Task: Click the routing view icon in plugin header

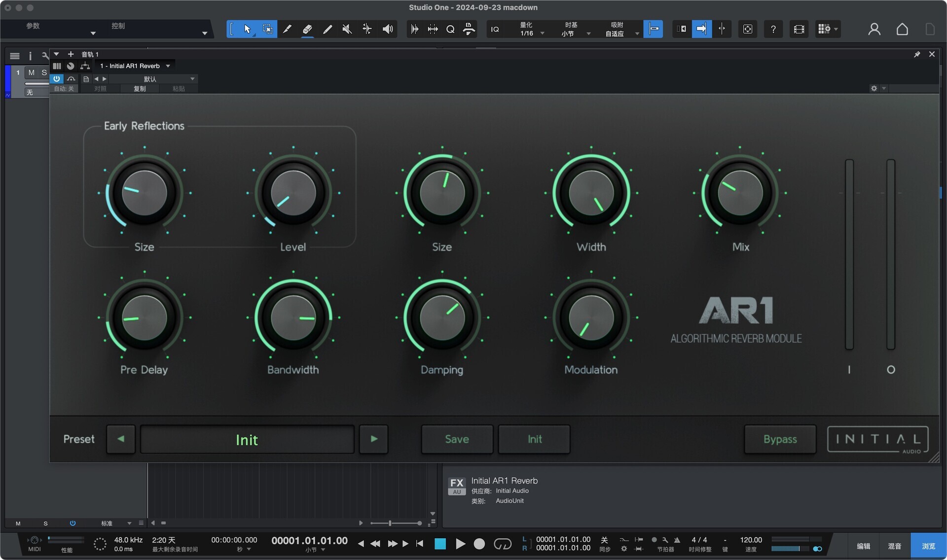Action: coord(85,66)
